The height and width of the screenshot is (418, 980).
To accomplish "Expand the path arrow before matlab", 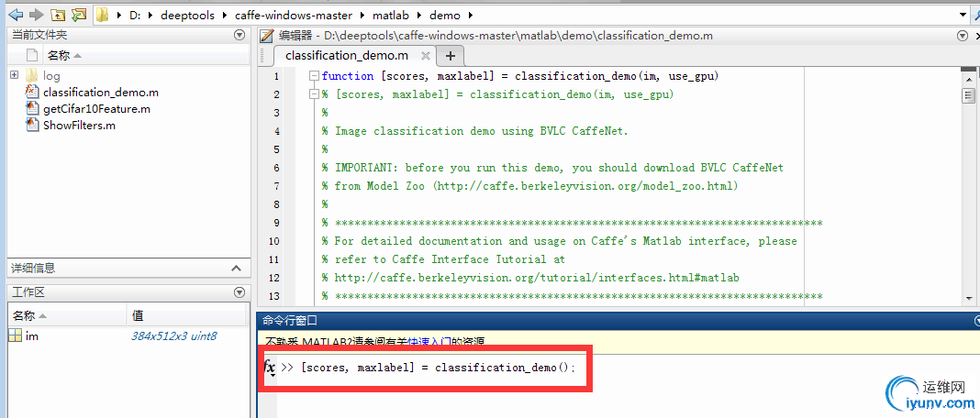I will point(362,15).
